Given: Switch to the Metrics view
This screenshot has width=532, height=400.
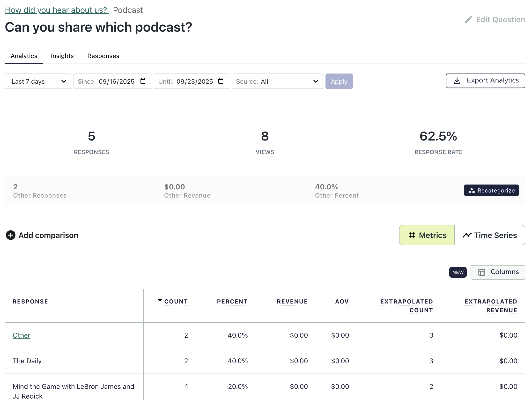Looking at the screenshot, I should (x=427, y=235).
